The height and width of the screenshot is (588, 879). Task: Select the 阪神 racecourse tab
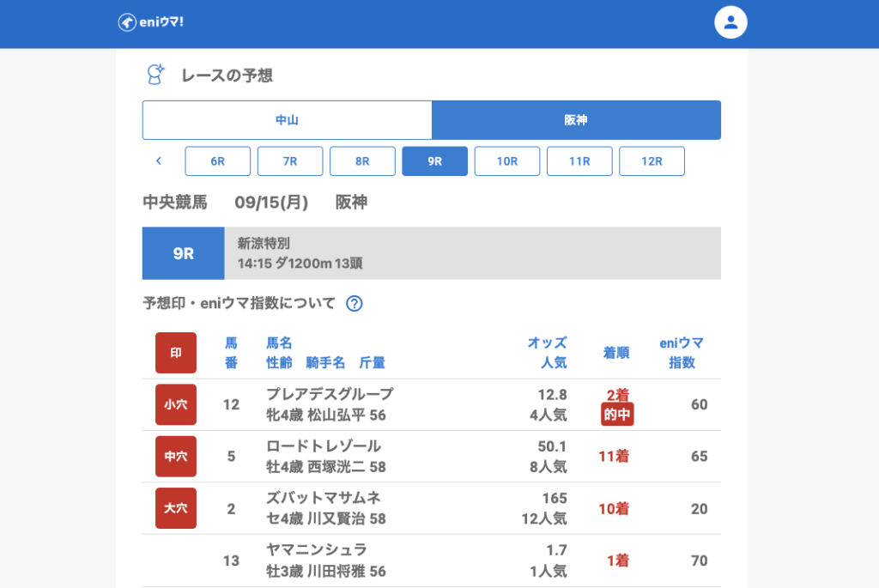click(576, 120)
